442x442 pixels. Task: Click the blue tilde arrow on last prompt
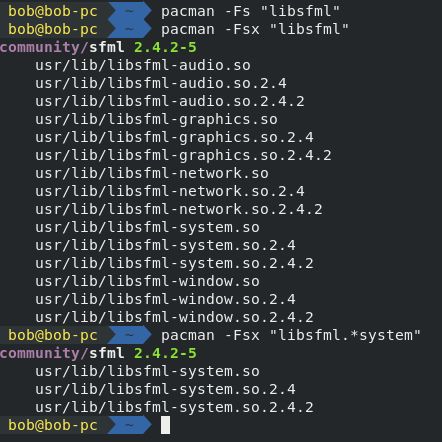(x=130, y=425)
